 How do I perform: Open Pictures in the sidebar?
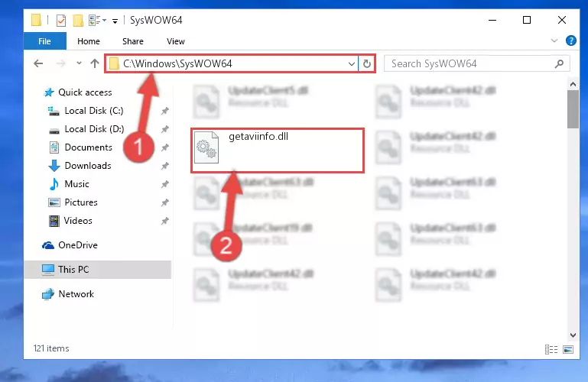(80, 202)
